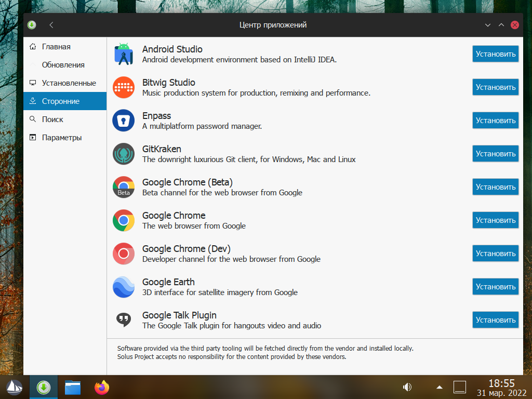The image size is (532, 399).
Task: Open the Поиск section
Action: click(x=65, y=119)
